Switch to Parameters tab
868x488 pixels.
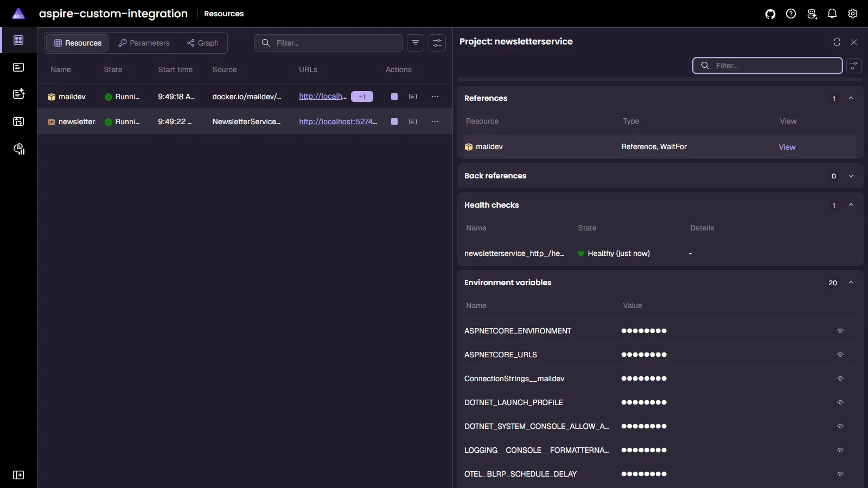(144, 43)
